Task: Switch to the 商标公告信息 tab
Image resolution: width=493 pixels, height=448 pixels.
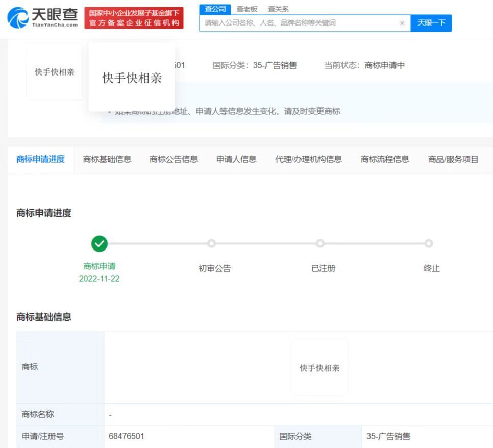Action: [174, 159]
